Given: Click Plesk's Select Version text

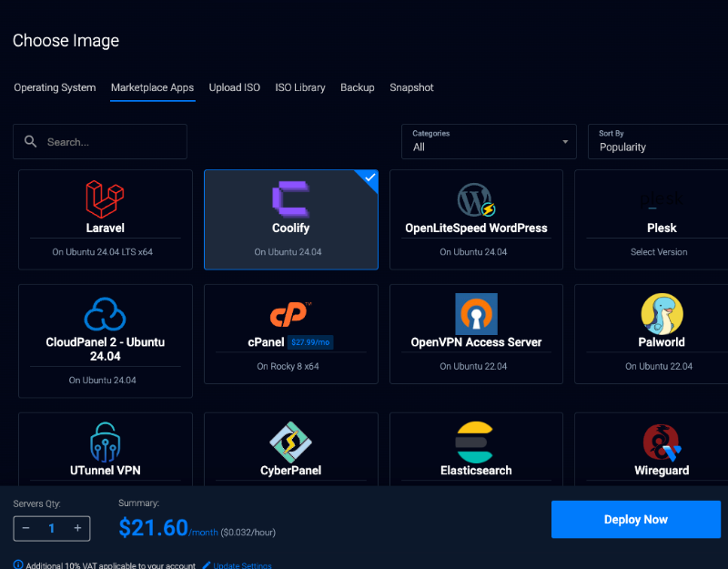Looking at the screenshot, I should coord(659,252).
